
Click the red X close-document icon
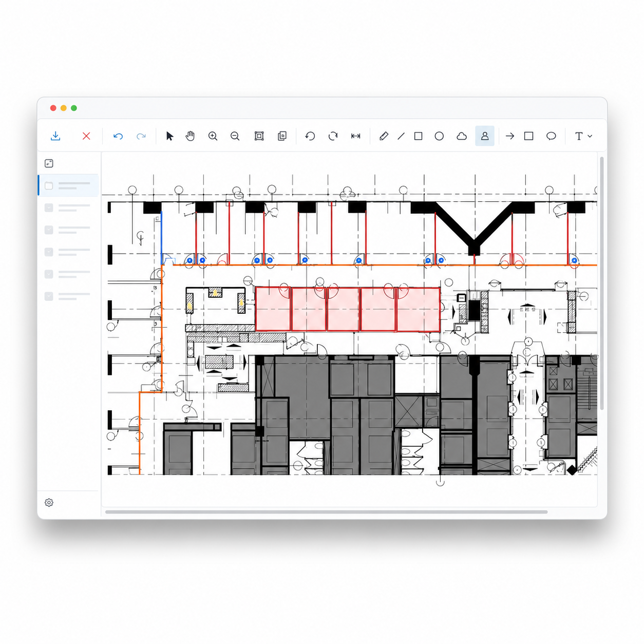click(86, 136)
